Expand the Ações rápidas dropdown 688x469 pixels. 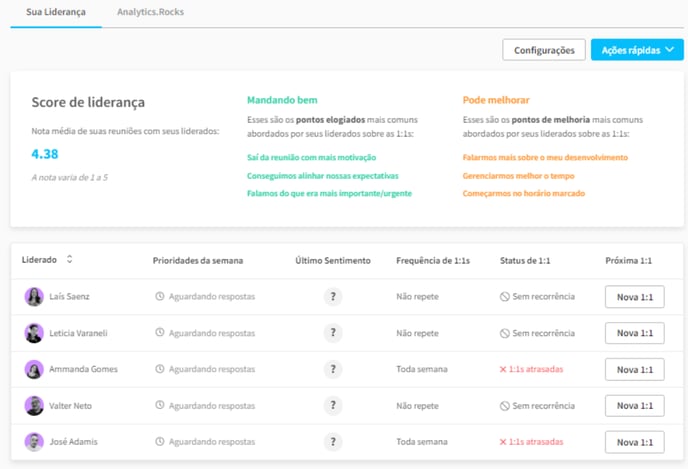[x=636, y=50]
